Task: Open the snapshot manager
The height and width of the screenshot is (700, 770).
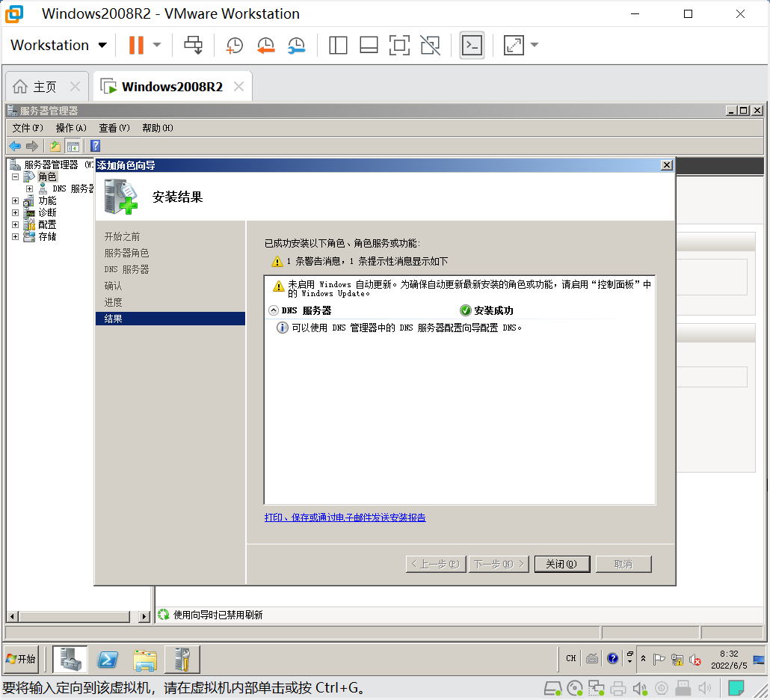Action: point(297,45)
